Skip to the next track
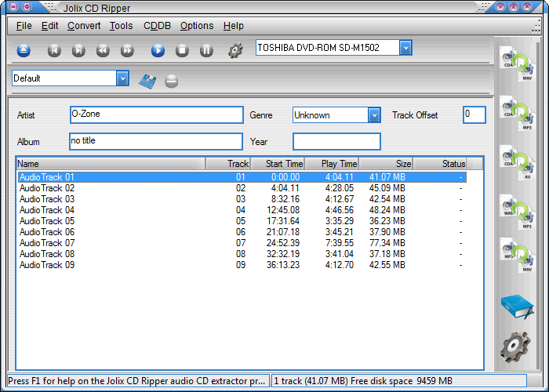The height and width of the screenshot is (392, 549). pos(78,51)
